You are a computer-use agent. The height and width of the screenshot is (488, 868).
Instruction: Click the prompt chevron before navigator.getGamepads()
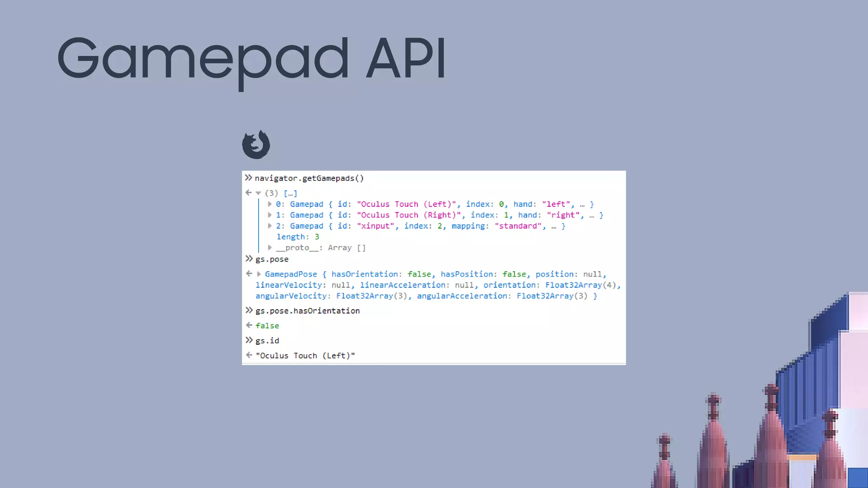(248, 177)
